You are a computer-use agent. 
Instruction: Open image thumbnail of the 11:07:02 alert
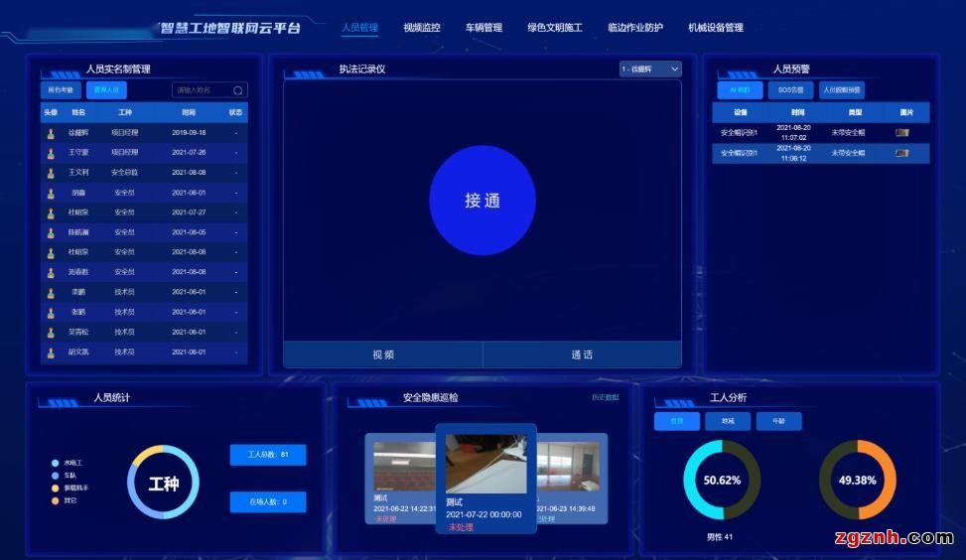pos(901,132)
